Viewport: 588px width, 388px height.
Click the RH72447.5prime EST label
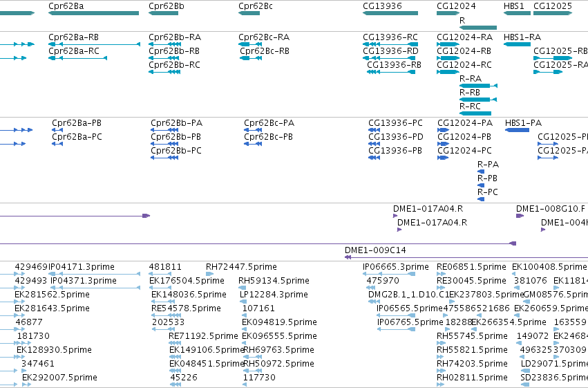pos(241,267)
